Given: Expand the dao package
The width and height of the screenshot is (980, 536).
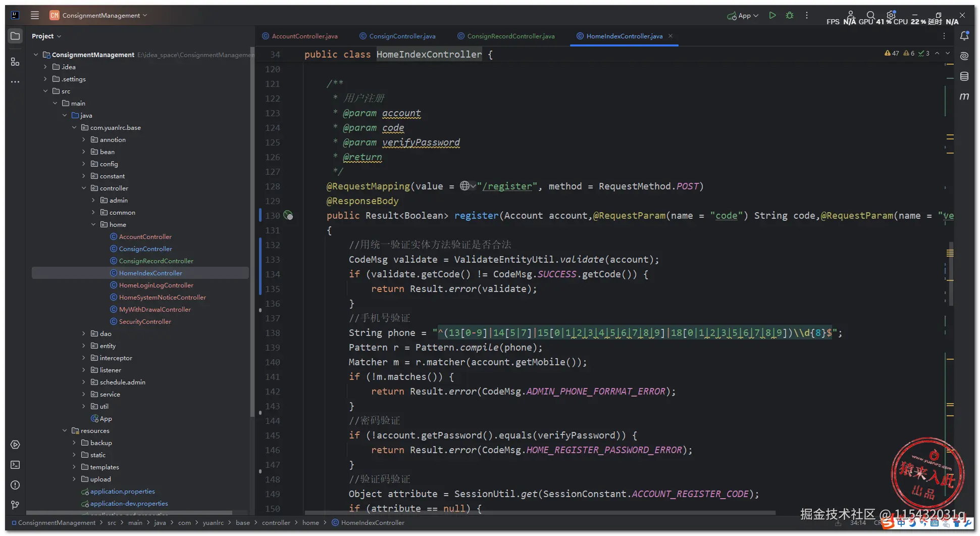Looking at the screenshot, I should point(84,333).
